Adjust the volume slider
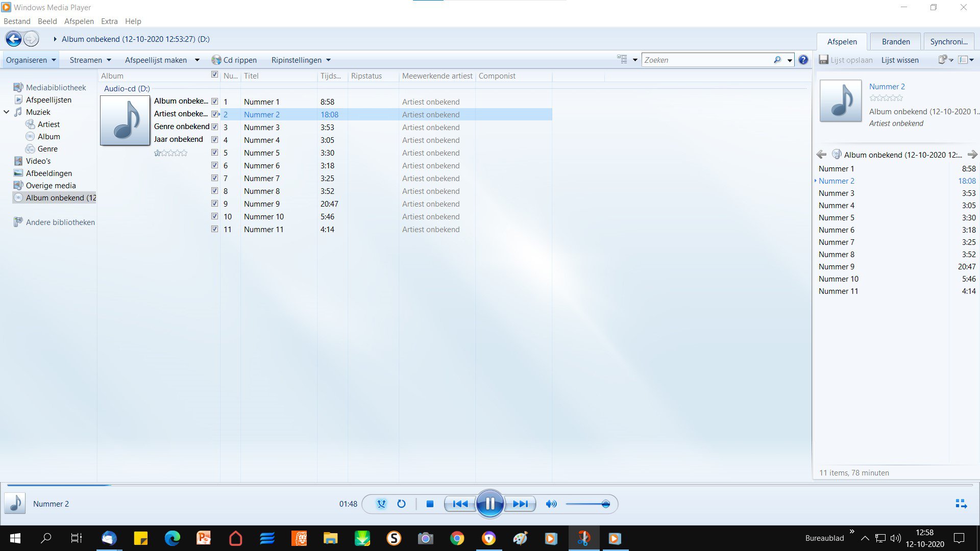The image size is (980, 551). click(587, 504)
